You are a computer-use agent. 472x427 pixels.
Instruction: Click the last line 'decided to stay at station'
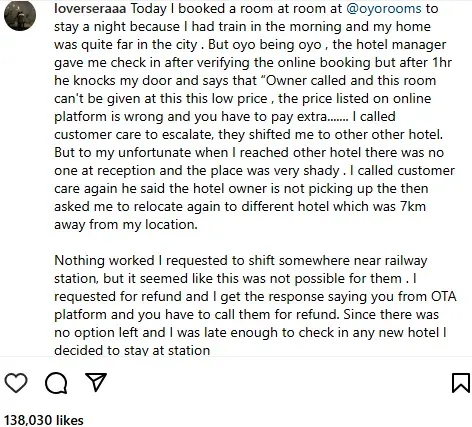132,350
